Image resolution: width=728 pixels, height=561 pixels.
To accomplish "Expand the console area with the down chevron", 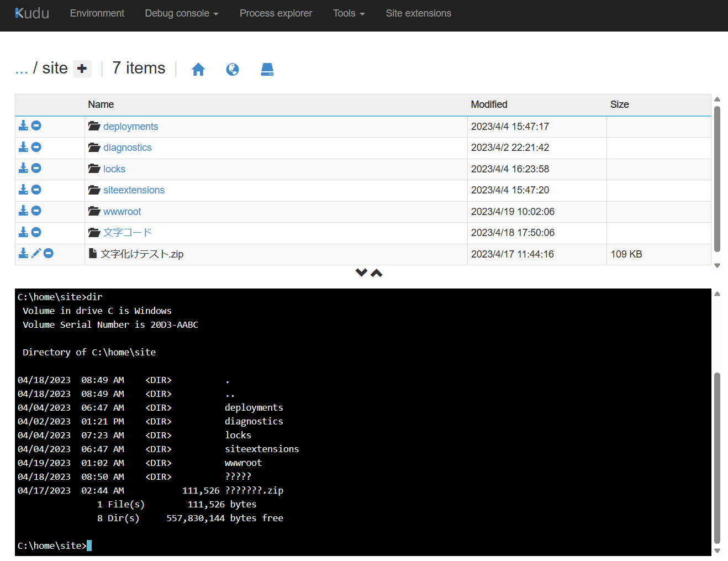I will tap(362, 272).
